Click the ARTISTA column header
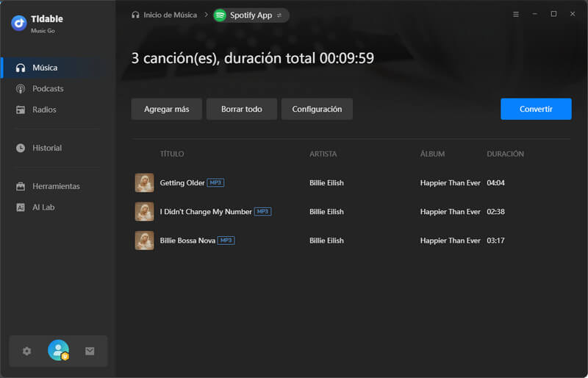Viewport: 588px width, 378px height. click(x=323, y=154)
